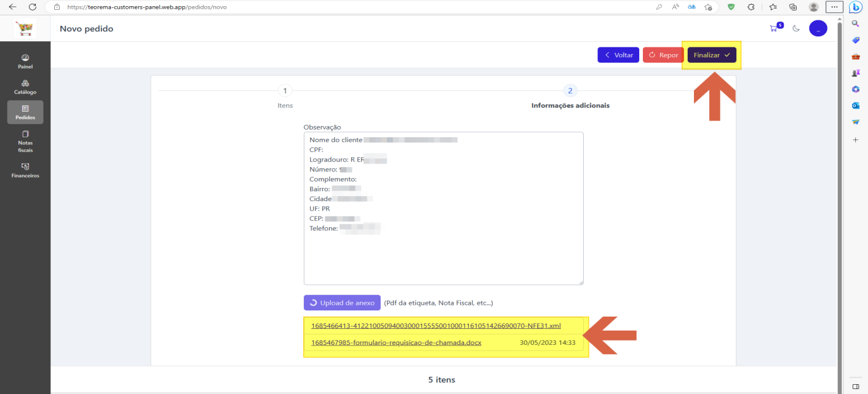This screenshot has height=394, width=868.
Task: Select Pedidos in the sidebar
Action: (x=25, y=112)
